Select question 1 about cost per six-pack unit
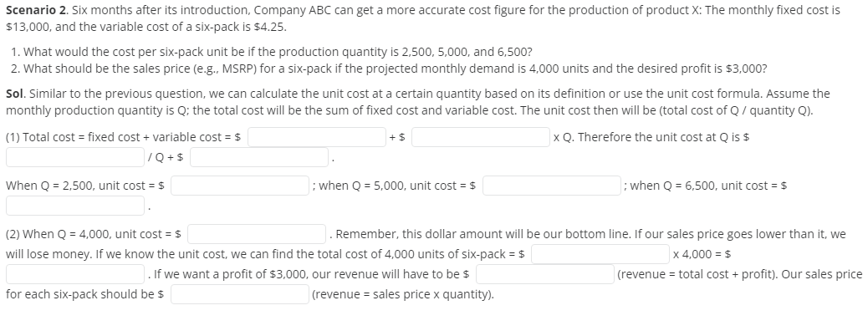The image size is (868, 336). point(272,52)
